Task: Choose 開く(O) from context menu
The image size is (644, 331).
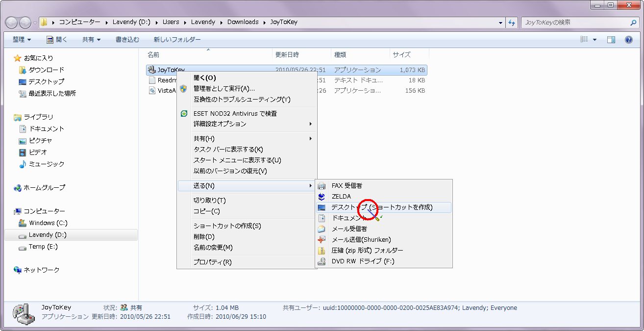Action: [x=247, y=77]
